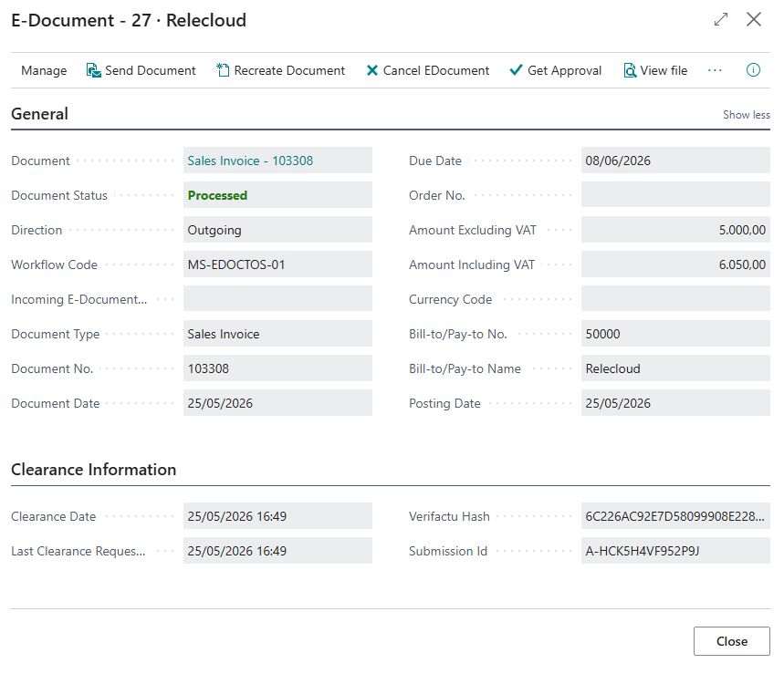This screenshot has height=674, width=784.
Task: Click the Incoming E-Document label
Action: pos(79,299)
